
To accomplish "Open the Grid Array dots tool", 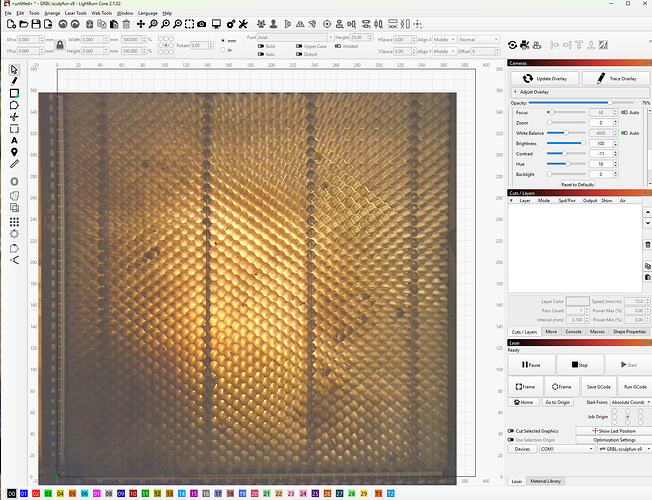I will [14, 222].
